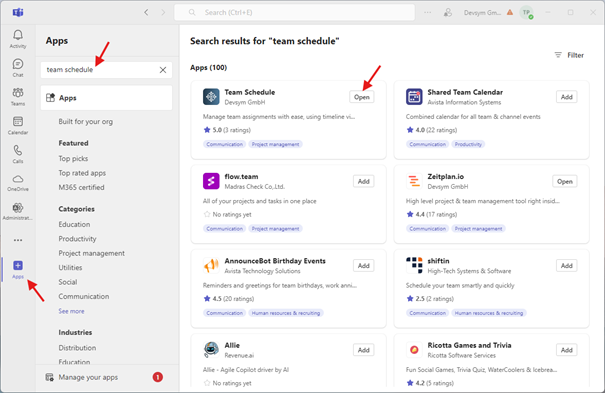This screenshot has height=393, width=605.
Task: Open the TP profile avatar
Action: tap(526, 12)
